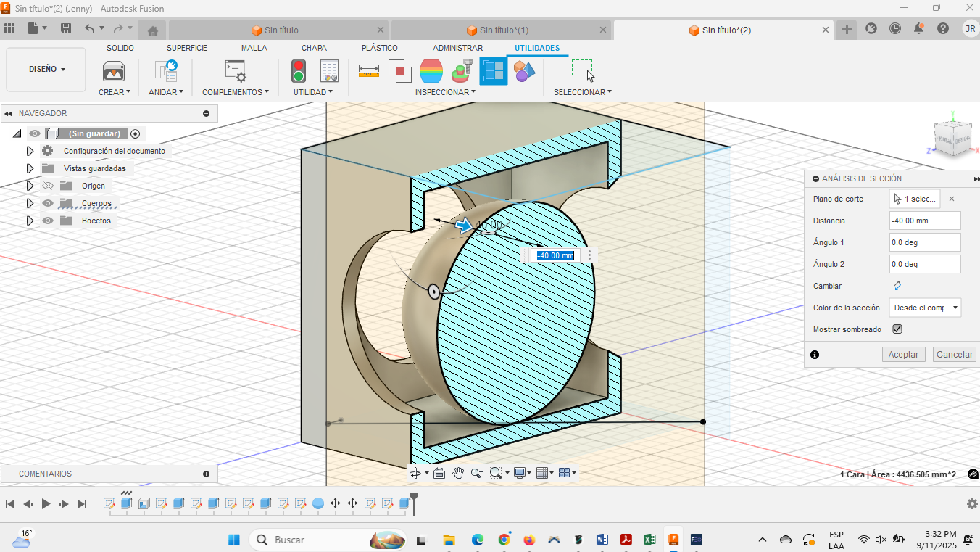Open the DISEÑO workspace dropdown
The width and height of the screenshot is (980, 552).
(46, 70)
